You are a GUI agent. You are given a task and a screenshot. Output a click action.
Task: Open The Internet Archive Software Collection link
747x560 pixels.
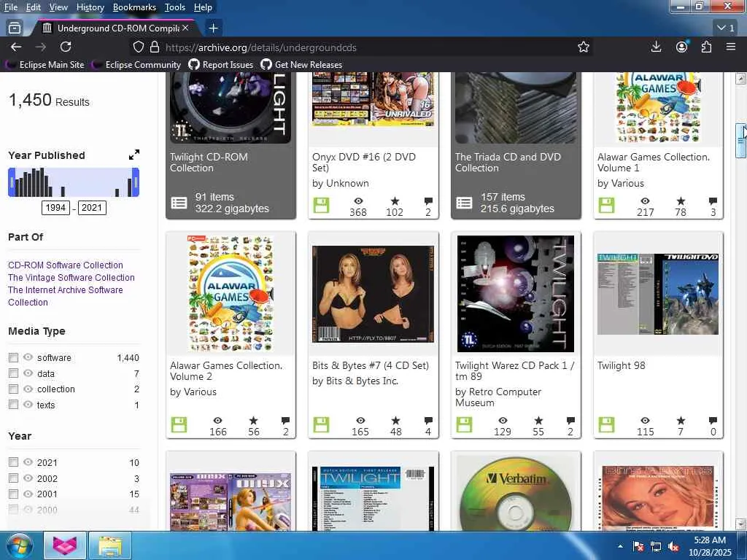(x=65, y=296)
